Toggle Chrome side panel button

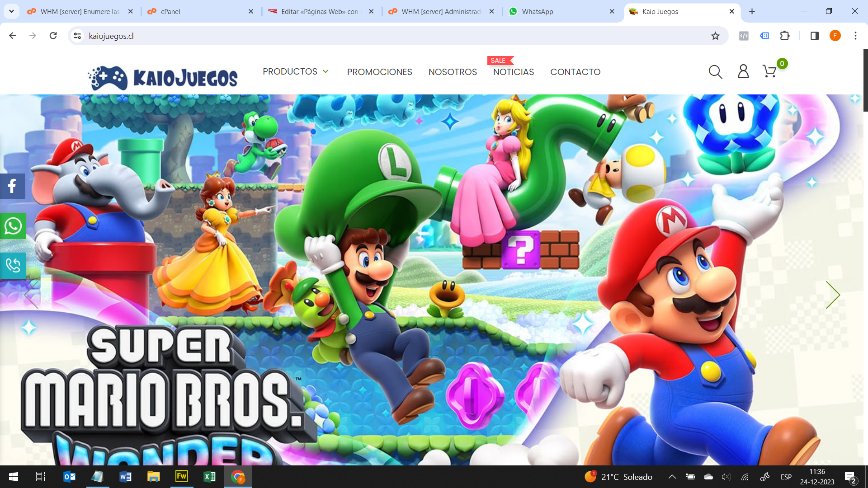pos(815,36)
